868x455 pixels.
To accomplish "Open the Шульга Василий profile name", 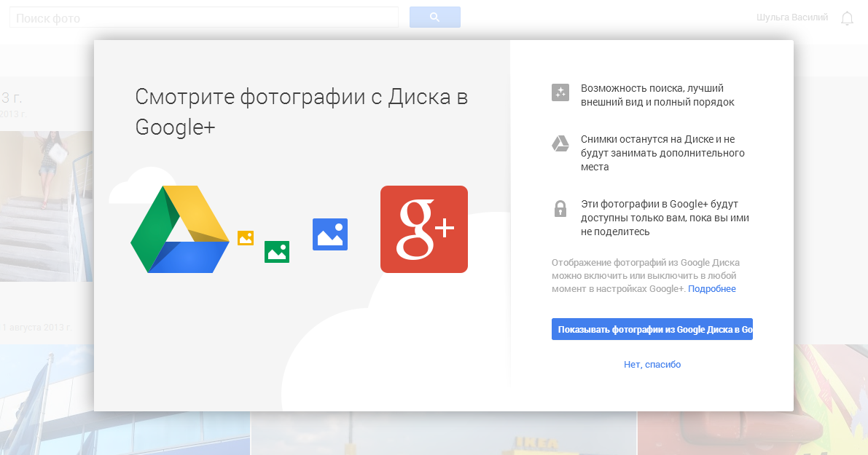I will pos(791,17).
